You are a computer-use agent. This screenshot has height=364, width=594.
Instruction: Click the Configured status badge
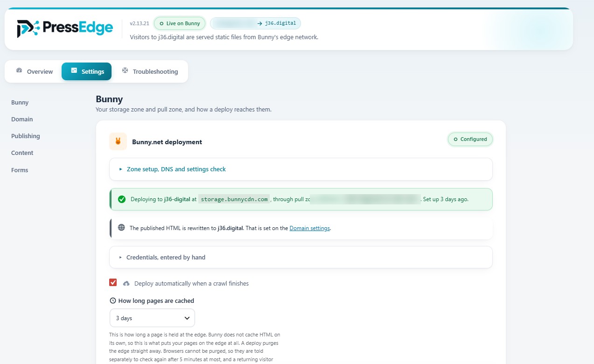(470, 139)
